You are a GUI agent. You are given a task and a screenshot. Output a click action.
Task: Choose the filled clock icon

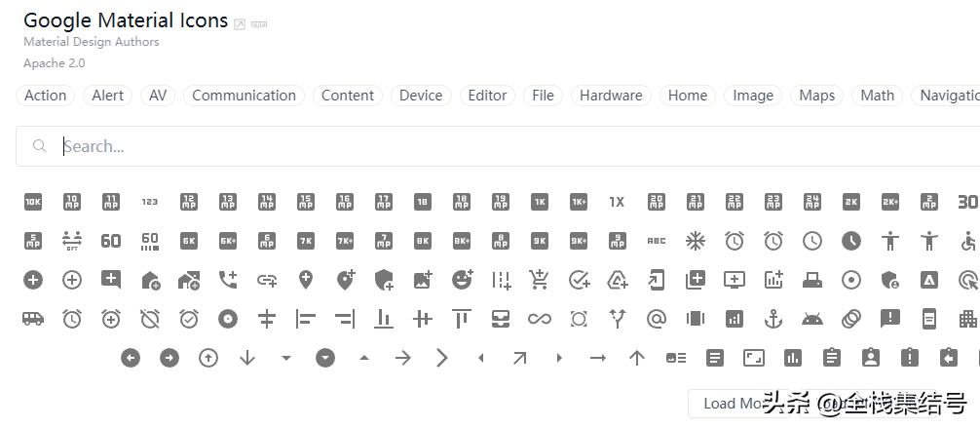click(851, 241)
